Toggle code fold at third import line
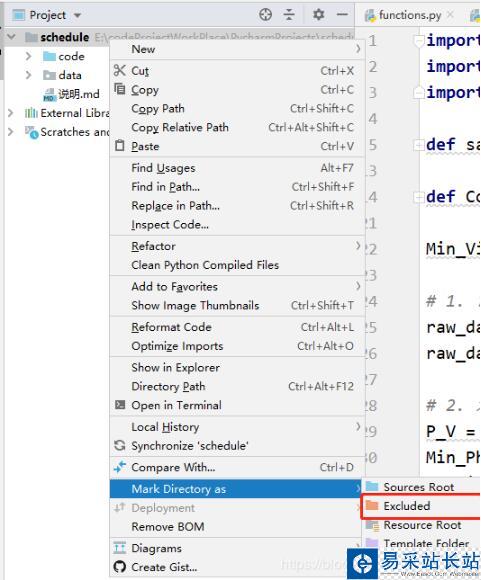Image resolution: width=481 pixels, height=580 pixels. click(x=419, y=92)
